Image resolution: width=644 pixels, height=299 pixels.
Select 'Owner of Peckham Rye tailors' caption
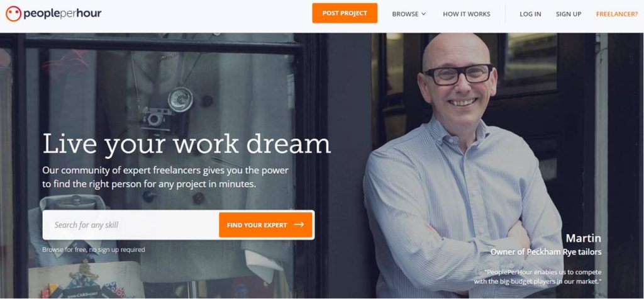click(x=546, y=252)
